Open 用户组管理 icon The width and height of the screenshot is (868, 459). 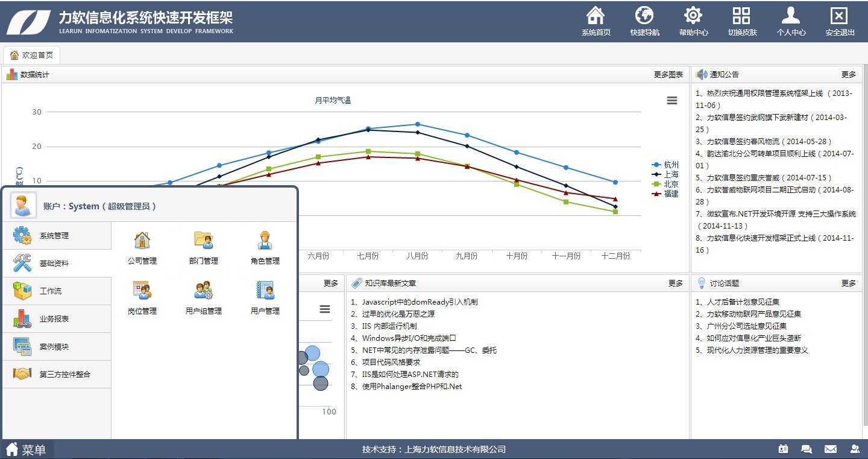pyautogui.click(x=204, y=290)
